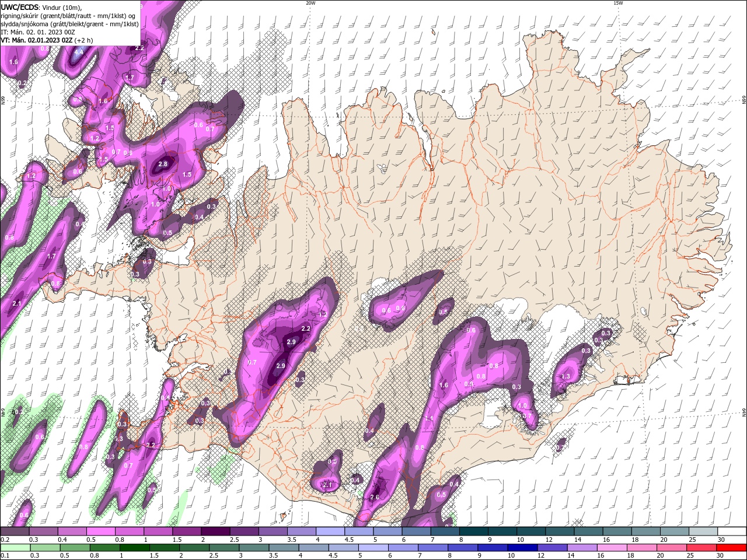Image resolution: width=747 pixels, height=560 pixels.
Task: Click the 'VT: Mán. 02.01.2023 02Z' valid time
Action: click(x=37, y=40)
